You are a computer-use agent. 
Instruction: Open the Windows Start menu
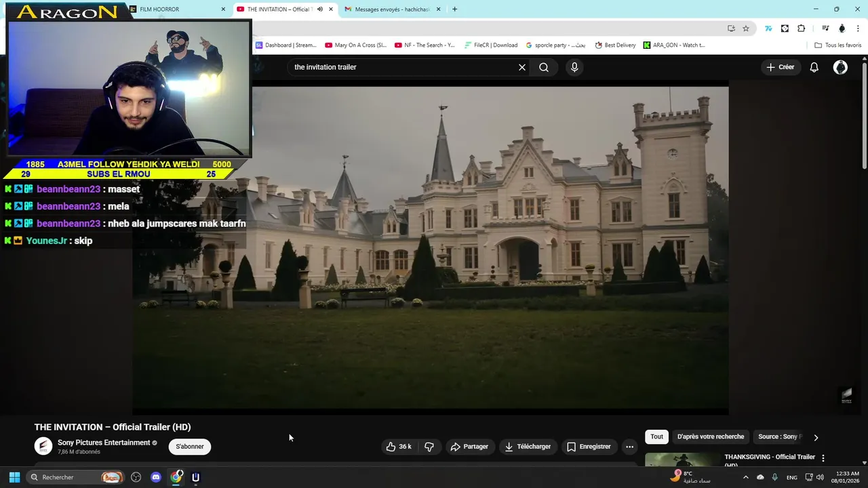coord(14,477)
